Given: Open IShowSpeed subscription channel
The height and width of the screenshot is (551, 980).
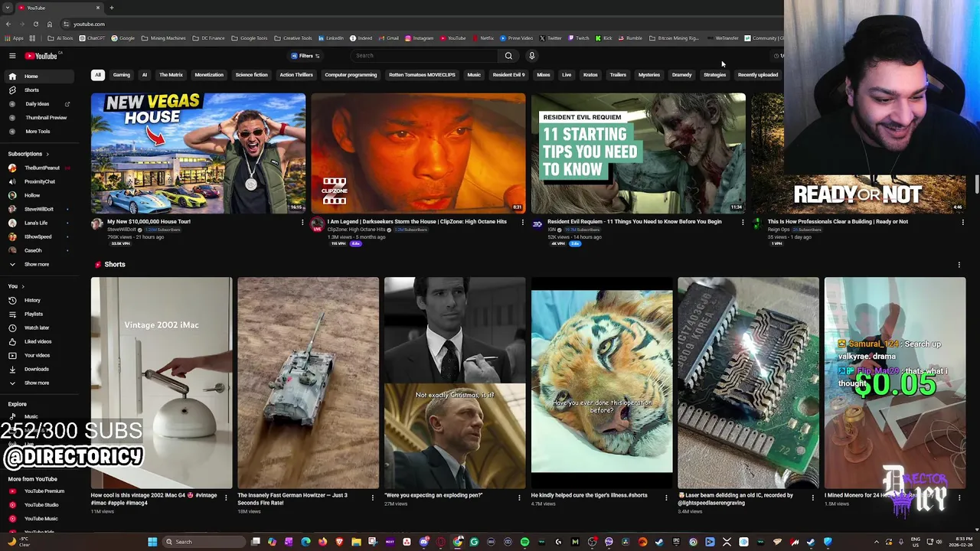Looking at the screenshot, I should pyautogui.click(x=38, y=236).
